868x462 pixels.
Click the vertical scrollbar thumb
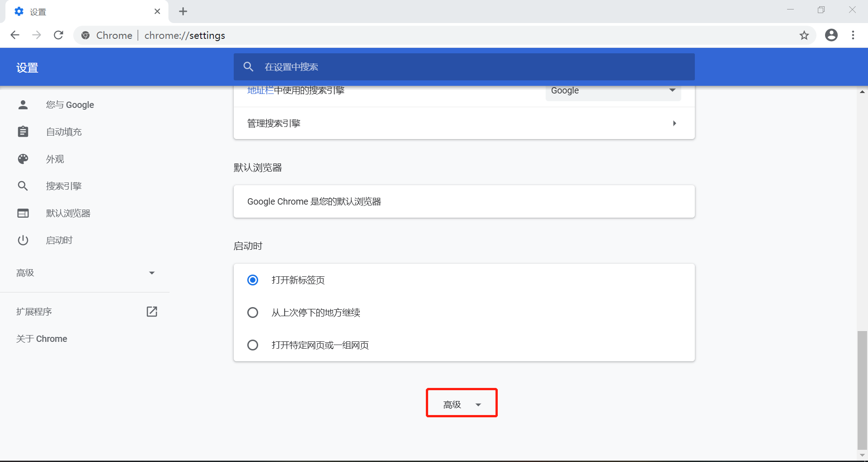pos(862,390)
